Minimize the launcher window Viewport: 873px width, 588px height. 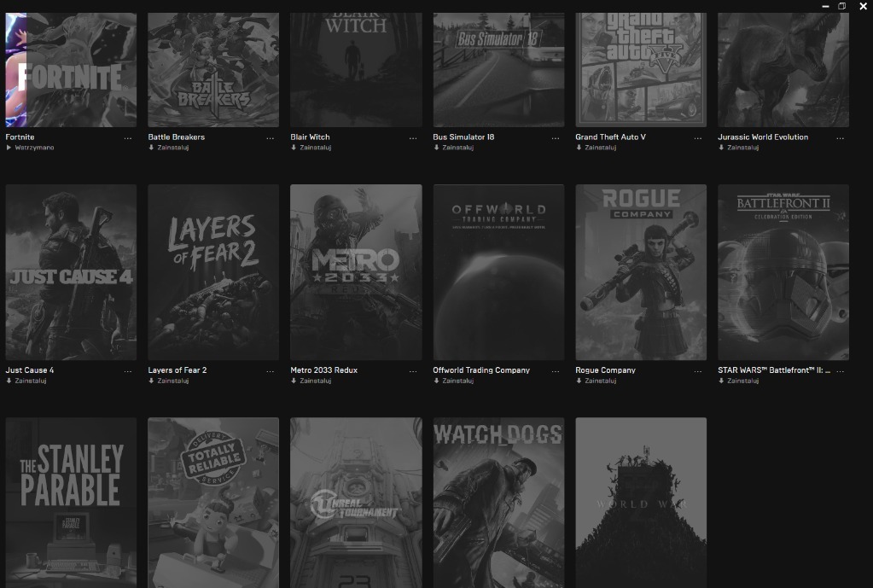point(826,6)
